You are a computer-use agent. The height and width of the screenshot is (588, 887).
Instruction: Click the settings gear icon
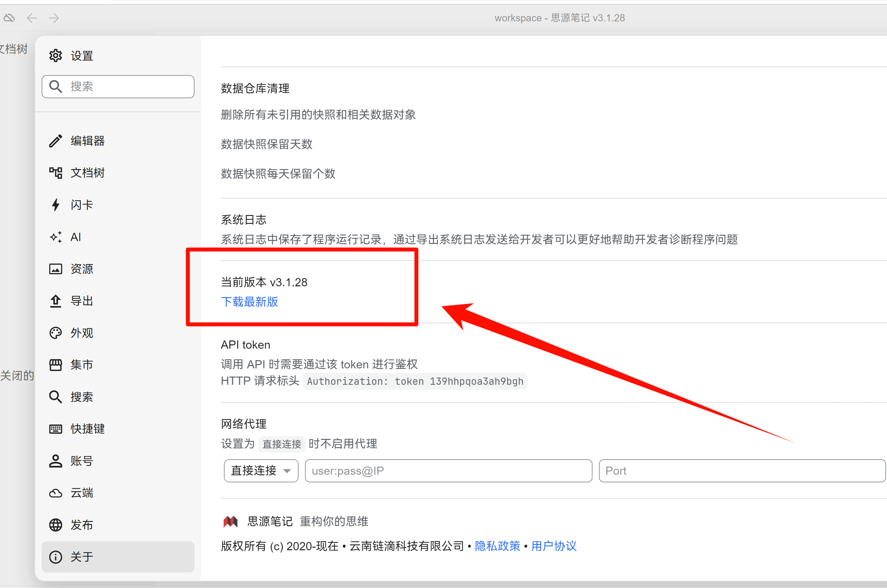tap(55, 55)
